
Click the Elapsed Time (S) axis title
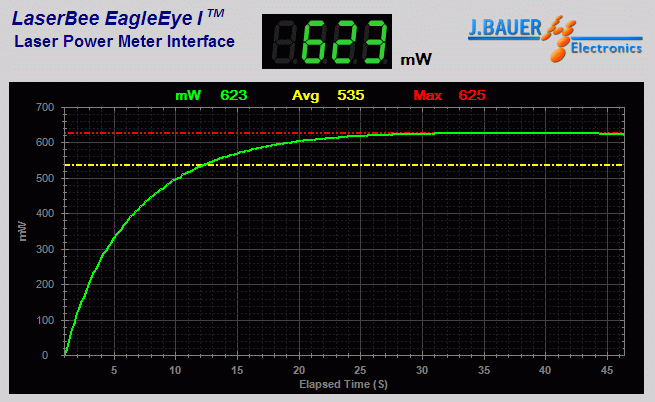(343, 384)
